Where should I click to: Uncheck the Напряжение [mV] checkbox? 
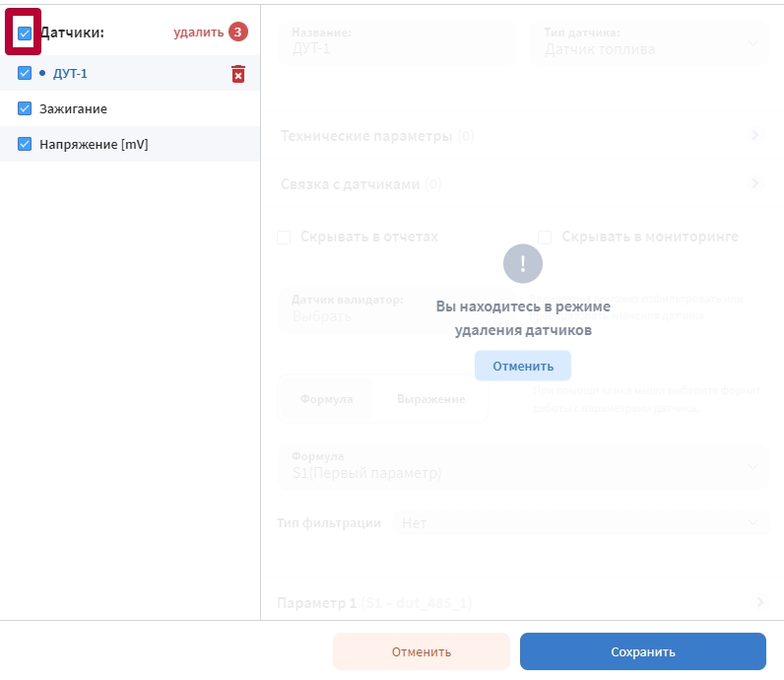(24, 144)
